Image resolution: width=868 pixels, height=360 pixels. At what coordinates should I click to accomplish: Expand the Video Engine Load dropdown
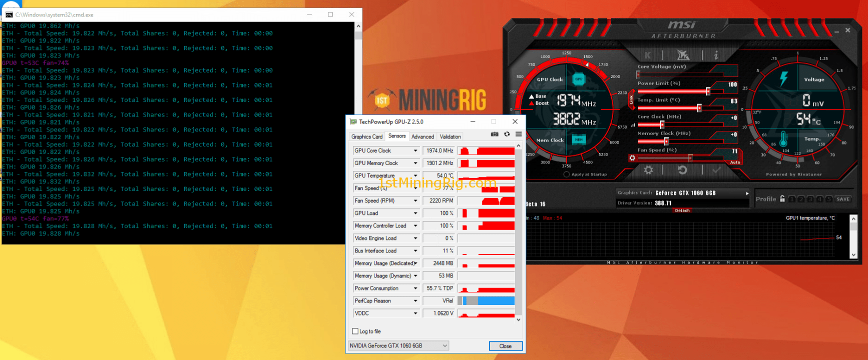[x=415, y=238]
